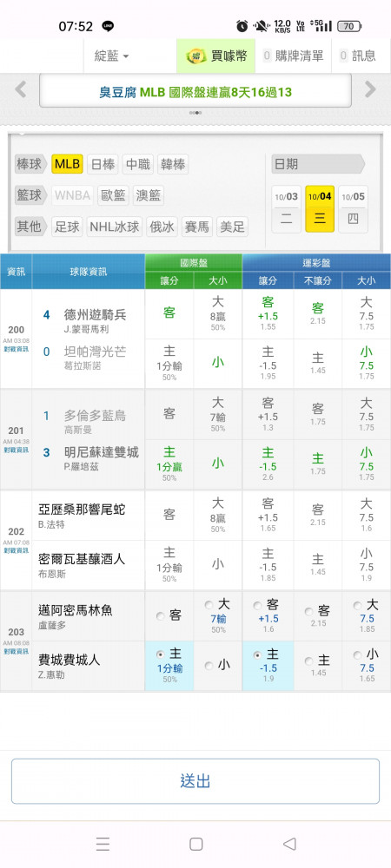
Task: Choose date 10/03 Tuesday
Action: [x=287, y=208]
